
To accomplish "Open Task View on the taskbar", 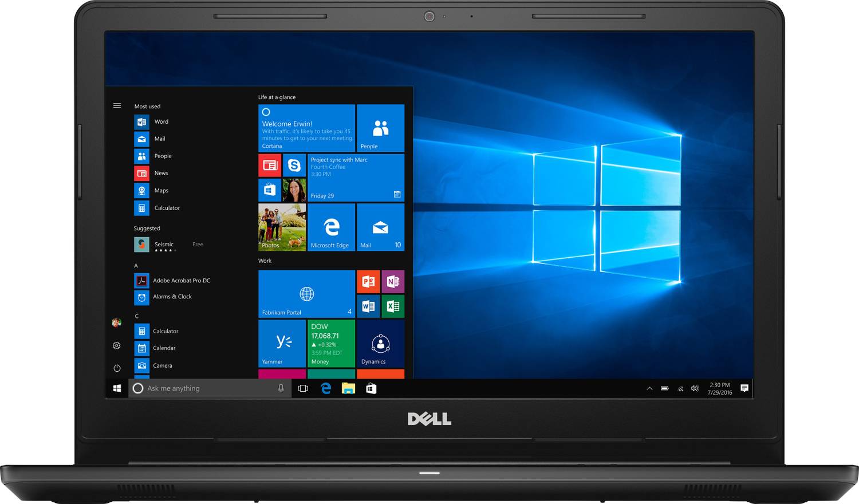I will [303, 388].
